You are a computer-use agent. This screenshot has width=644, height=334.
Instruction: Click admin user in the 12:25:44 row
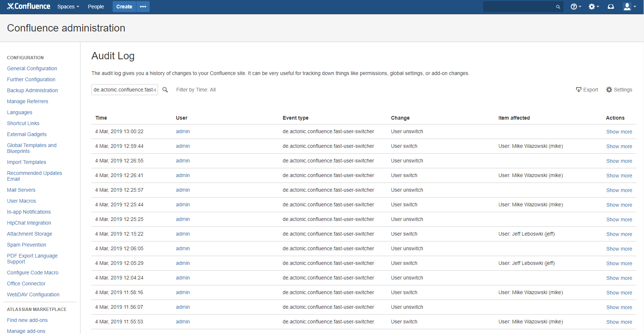click(x=183, y=204)
